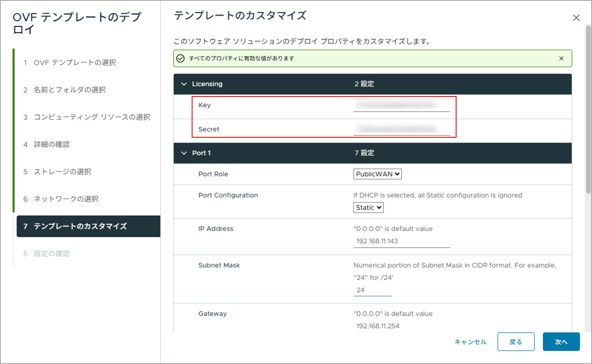Click the 戻る back button
Image resolution: width=592 pixels, height=364 pixels.
point(516,342)
